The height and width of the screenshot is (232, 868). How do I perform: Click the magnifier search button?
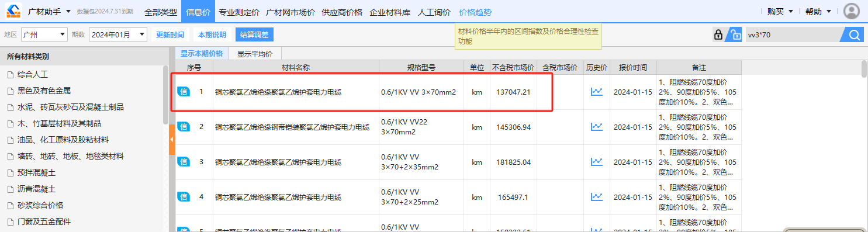854,35
